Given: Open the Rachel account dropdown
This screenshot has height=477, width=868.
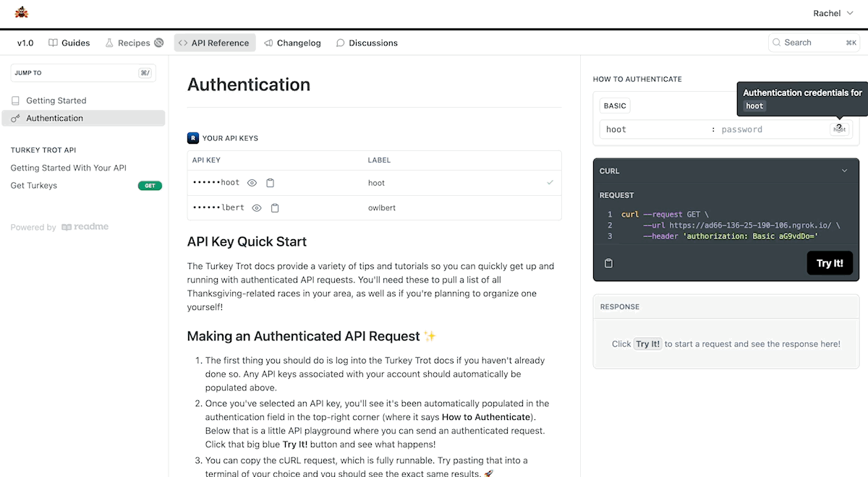Looking at the screenshot, I should pos(832,12).
